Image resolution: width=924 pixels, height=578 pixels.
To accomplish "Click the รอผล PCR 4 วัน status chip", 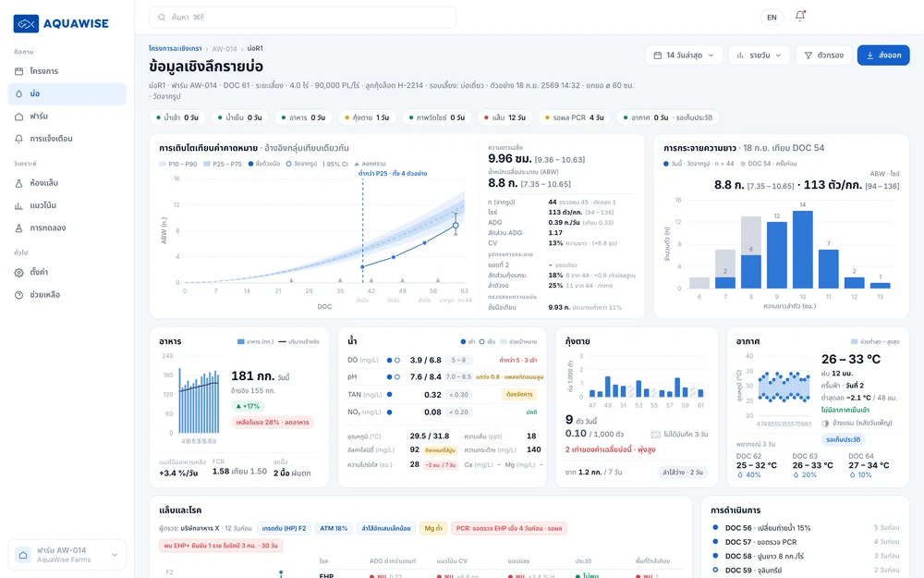I will click(x=575, y=118).
